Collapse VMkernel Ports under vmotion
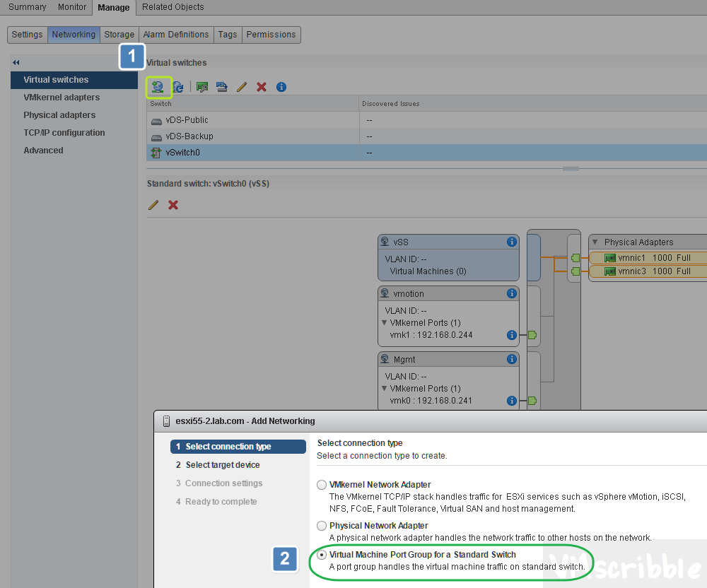This screenshot has height=588, width=707. [x=385, y=323]
